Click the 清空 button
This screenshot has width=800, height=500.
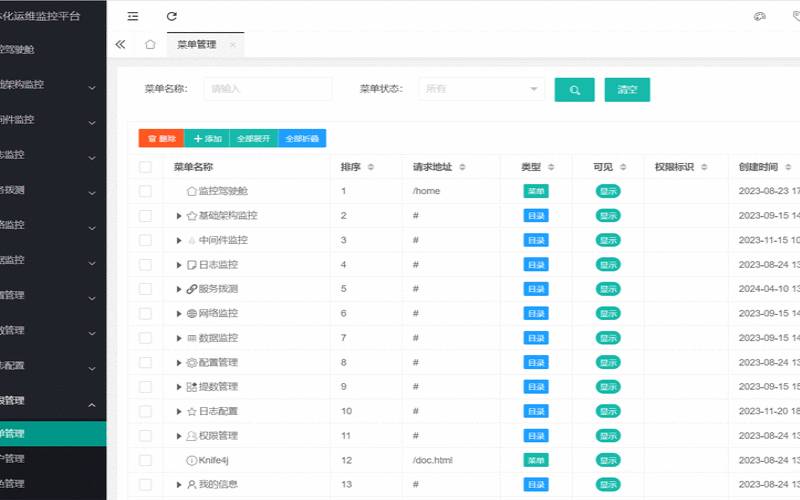tap(627, 90)
